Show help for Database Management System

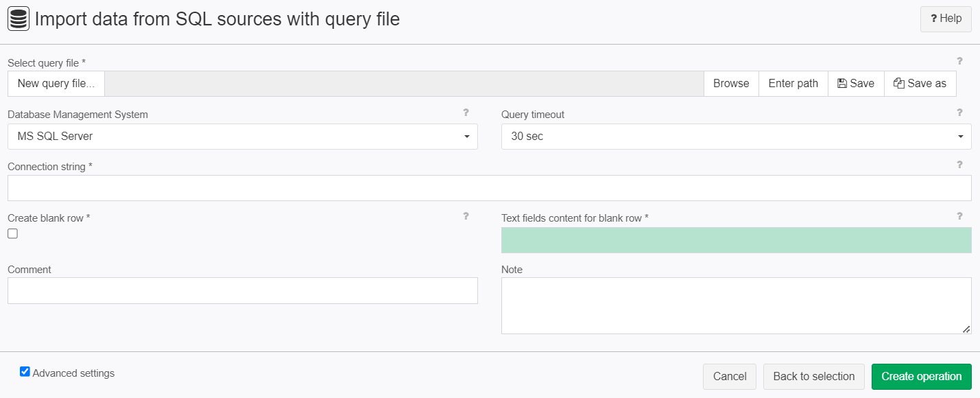tap(466, 113)
